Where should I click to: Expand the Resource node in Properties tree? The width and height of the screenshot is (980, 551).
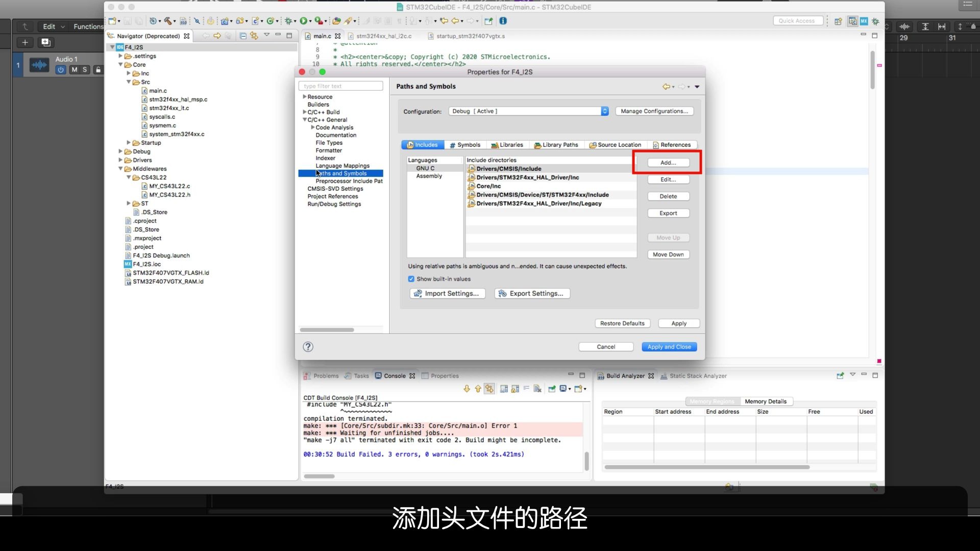click(x=305, y=96)
